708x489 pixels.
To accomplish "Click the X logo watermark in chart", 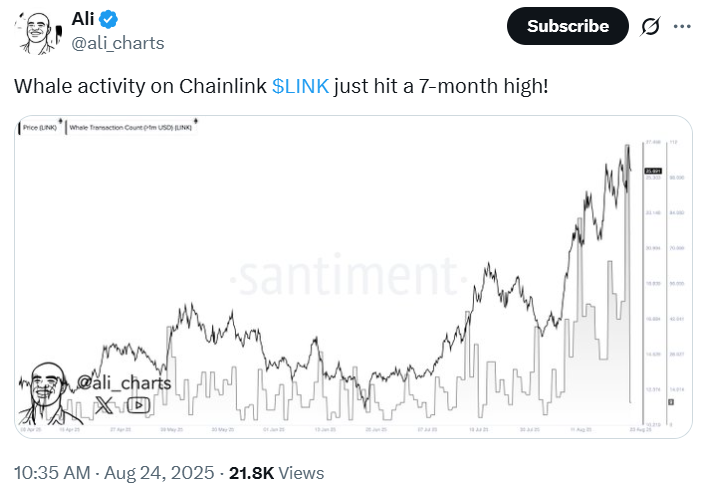I will point(104,405).
